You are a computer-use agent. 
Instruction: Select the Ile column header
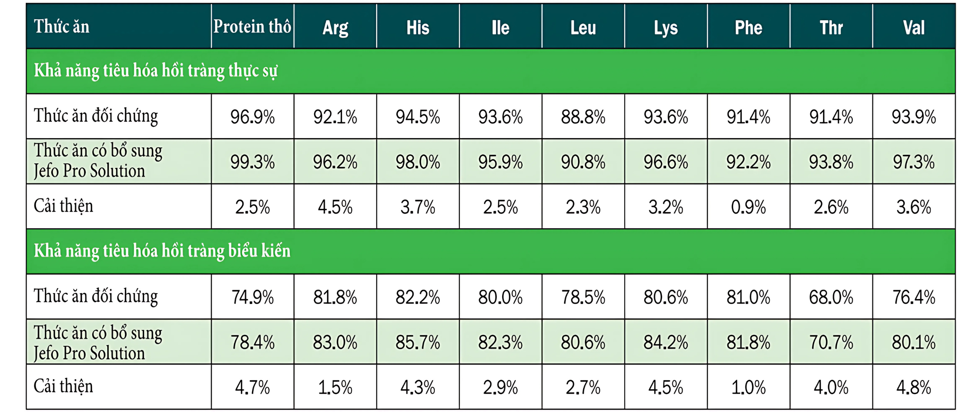(x=500, y=27)
